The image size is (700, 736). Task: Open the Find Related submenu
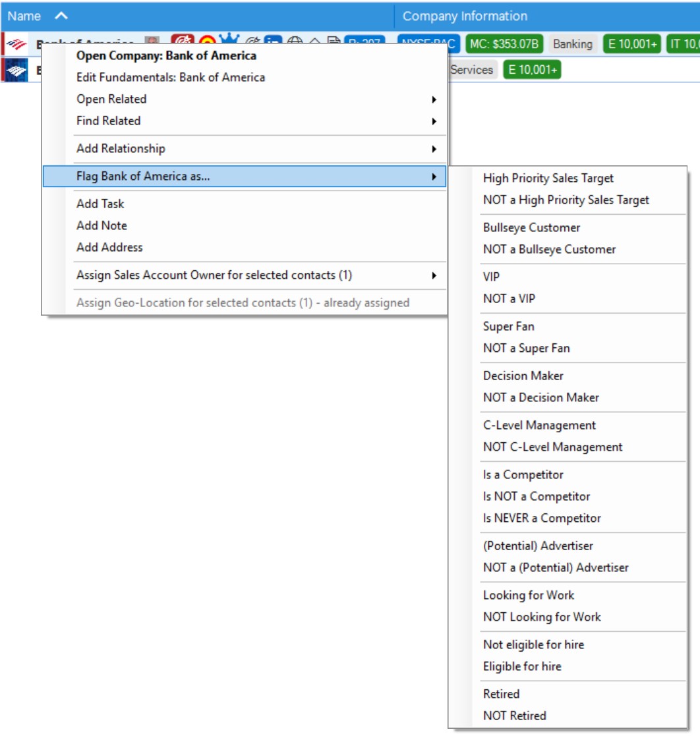244,121
